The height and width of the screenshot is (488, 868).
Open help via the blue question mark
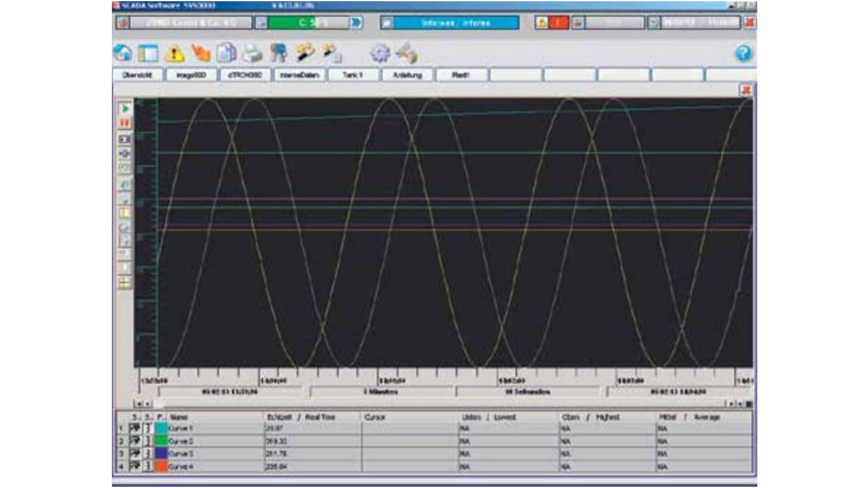[x=743, y=54]
